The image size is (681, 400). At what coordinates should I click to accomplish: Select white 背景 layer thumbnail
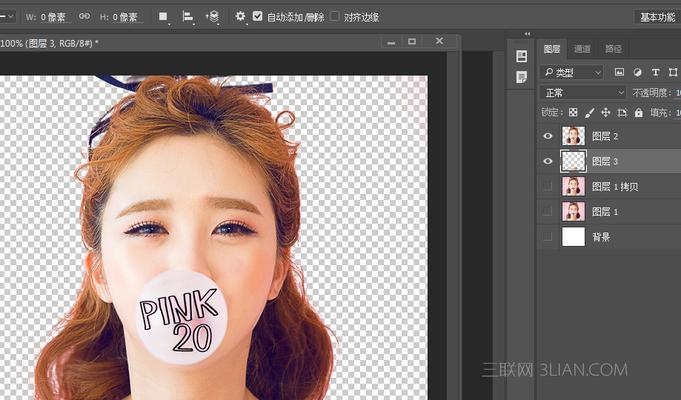[x=573, y=237]
